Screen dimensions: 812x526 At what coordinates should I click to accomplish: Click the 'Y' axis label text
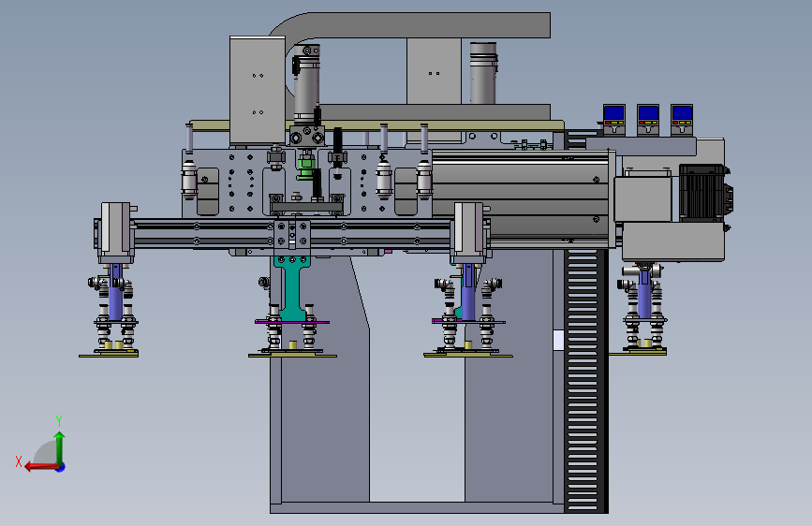59,421
